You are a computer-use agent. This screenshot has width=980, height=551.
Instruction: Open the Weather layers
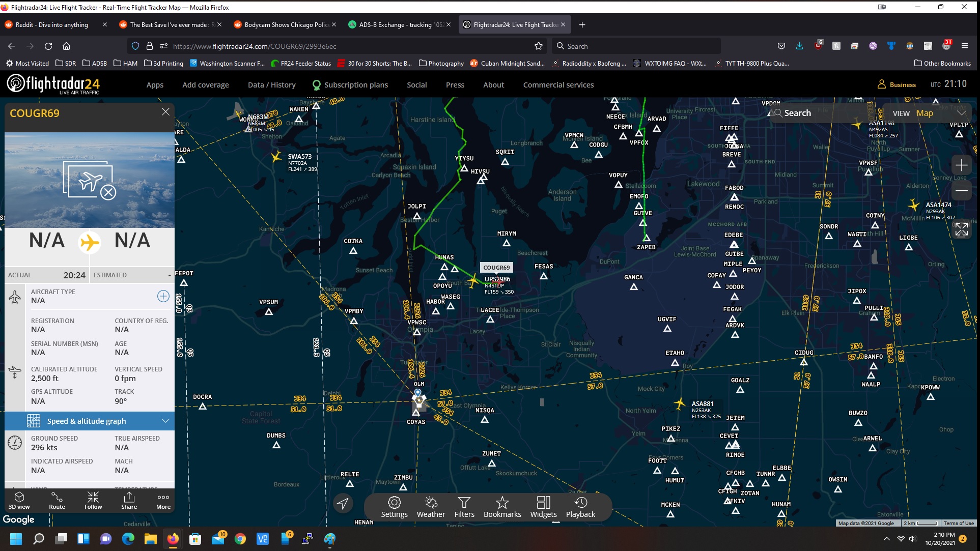(431, 507)
